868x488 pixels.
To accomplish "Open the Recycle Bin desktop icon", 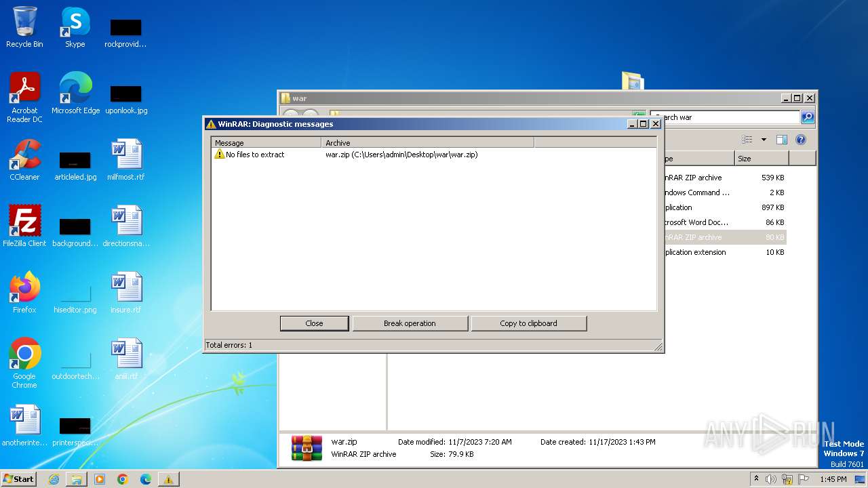I will (24, 27).
